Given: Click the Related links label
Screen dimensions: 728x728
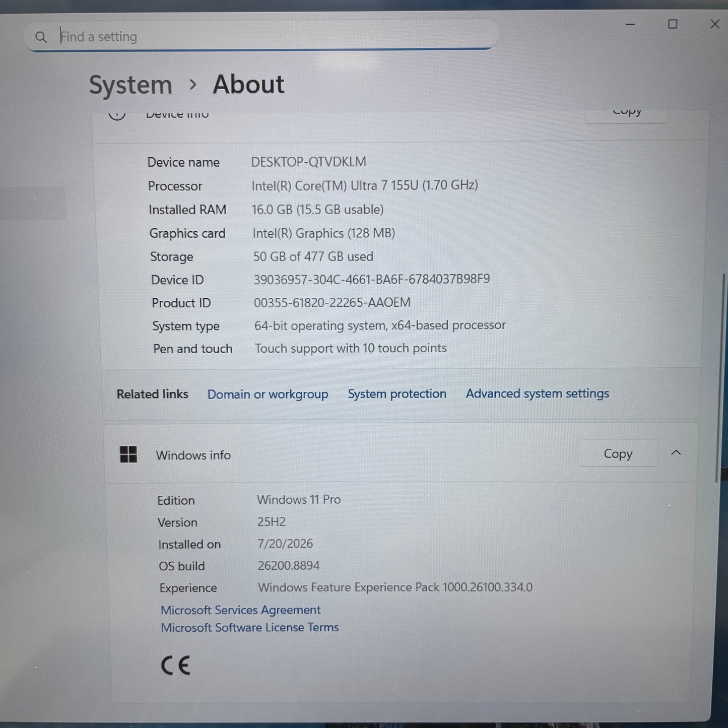Looking at the screenshot, I should 152,394.
